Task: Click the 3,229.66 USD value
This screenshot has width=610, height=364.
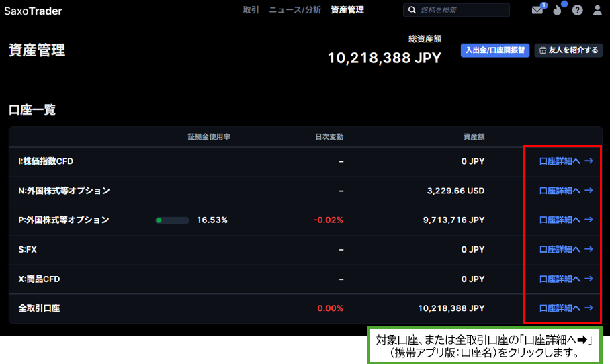Action: [x=455, y=191]
